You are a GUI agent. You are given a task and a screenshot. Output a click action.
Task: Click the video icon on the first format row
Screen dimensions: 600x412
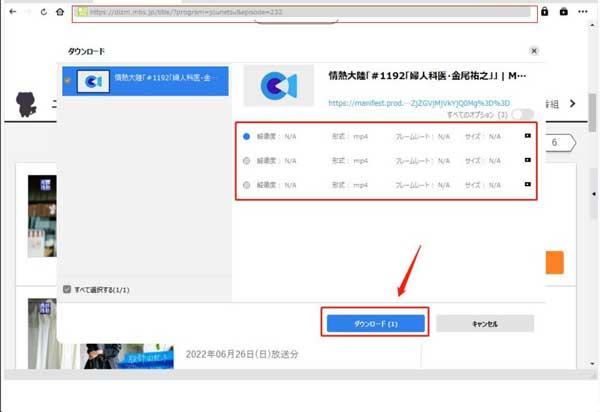(528, 135)
